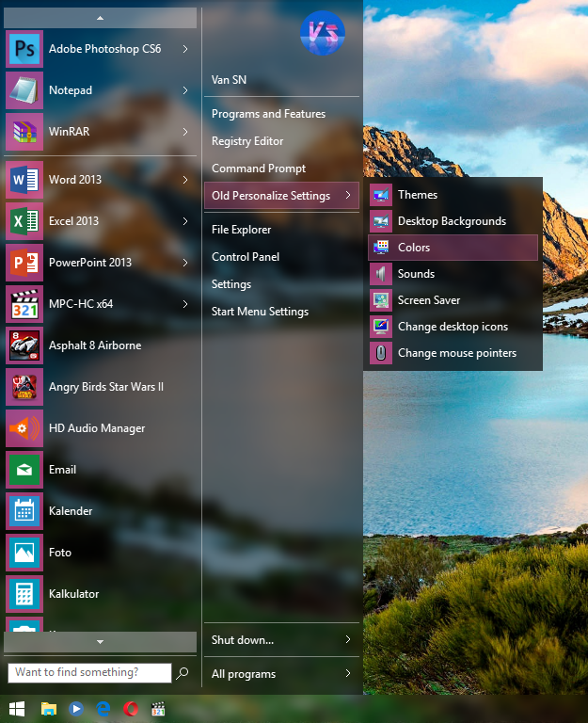Open MPC-HC x64 player icon

[24, 304]
